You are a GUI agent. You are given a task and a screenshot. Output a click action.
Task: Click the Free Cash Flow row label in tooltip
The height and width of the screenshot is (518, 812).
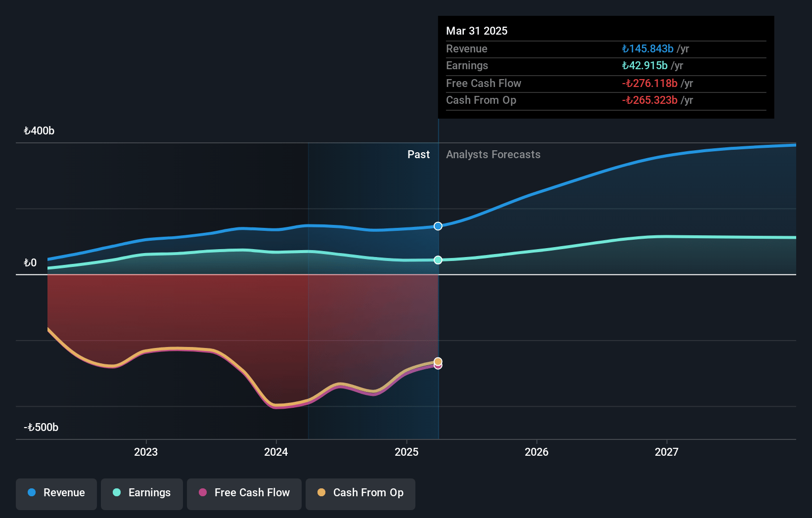pyautogui.click(x=484, y=84)
